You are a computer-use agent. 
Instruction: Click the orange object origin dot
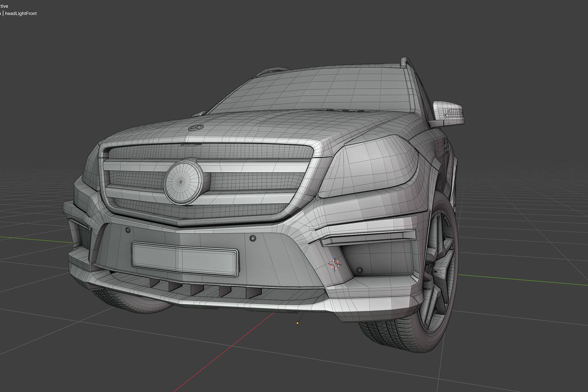[x=298, y=323]
